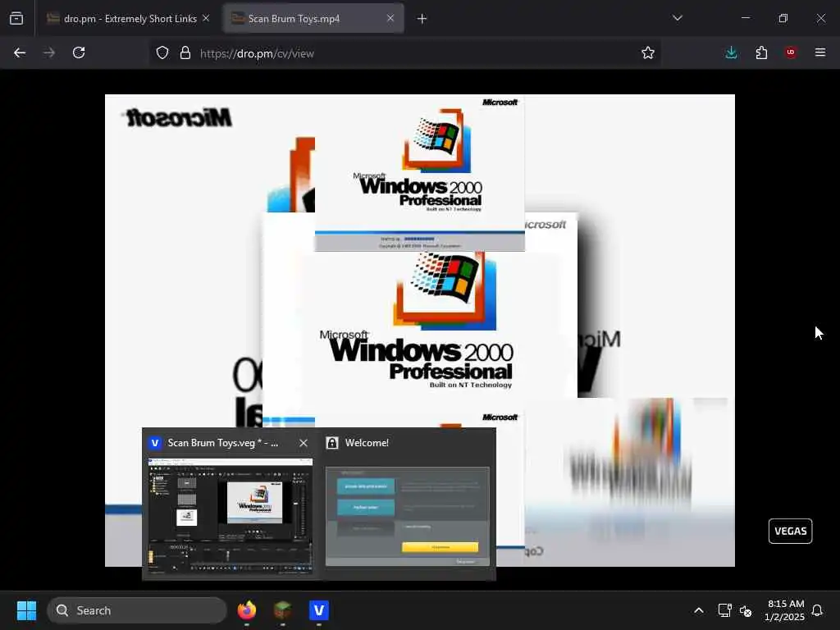Open the VEGAS taskbar icon
This screenshot has height=630, width=840.
319,610
